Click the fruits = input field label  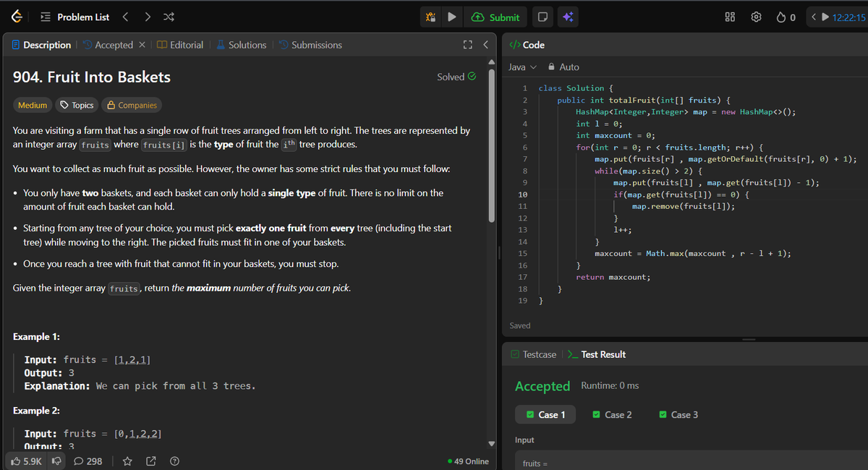pos(535,463)
